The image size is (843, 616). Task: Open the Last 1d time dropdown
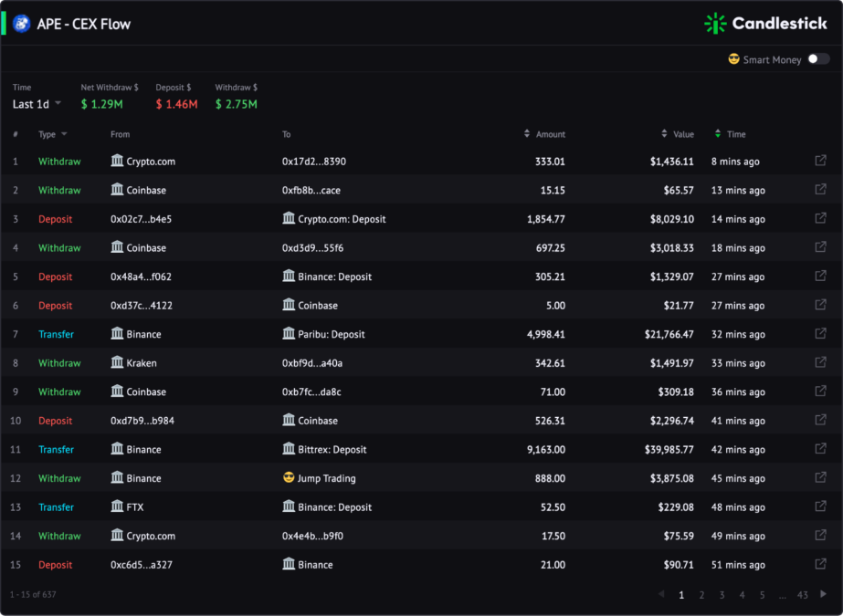tap(37, 104)
